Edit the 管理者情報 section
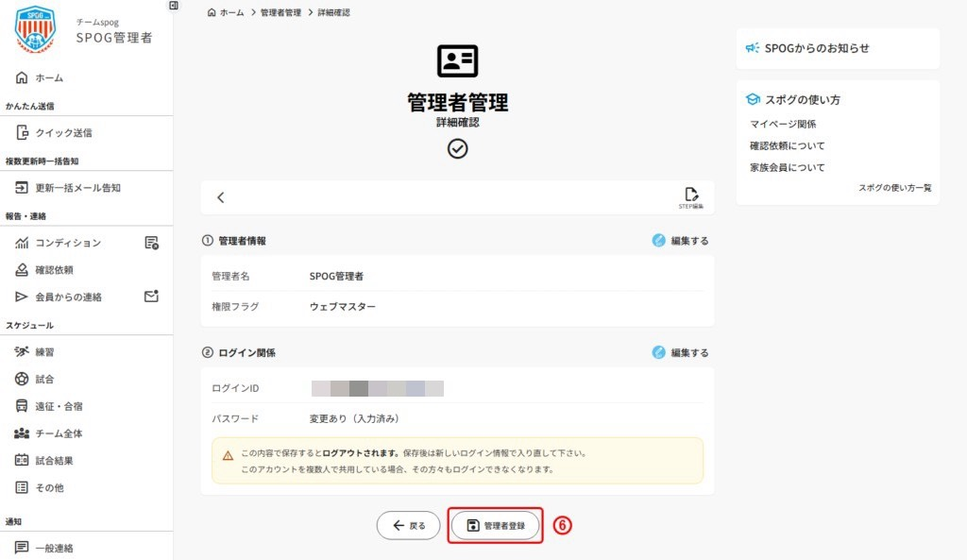The width and height of the screenshot is (967, 560). coord(681,241)
